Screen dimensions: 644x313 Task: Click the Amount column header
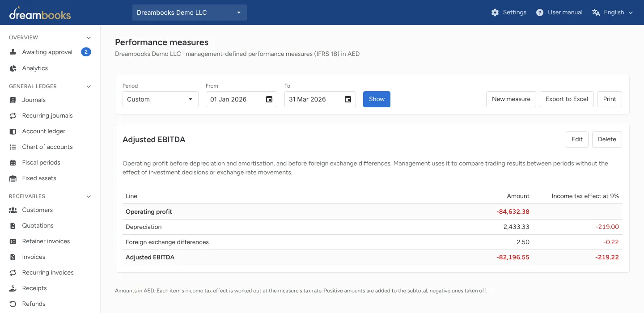(x=518, y=196)
